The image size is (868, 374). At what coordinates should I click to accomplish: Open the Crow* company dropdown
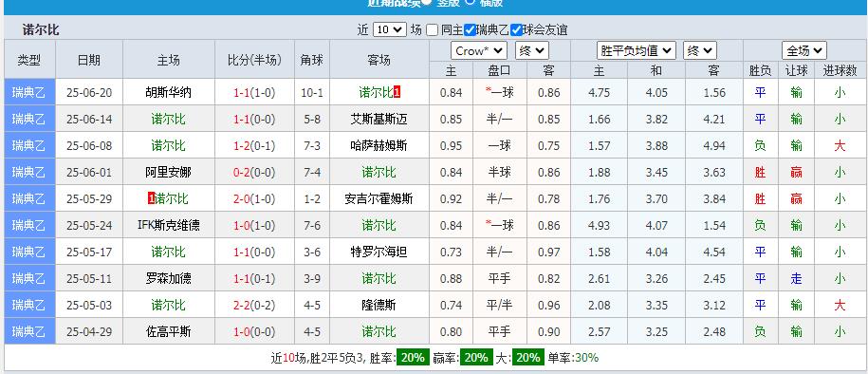coord(479,51)
